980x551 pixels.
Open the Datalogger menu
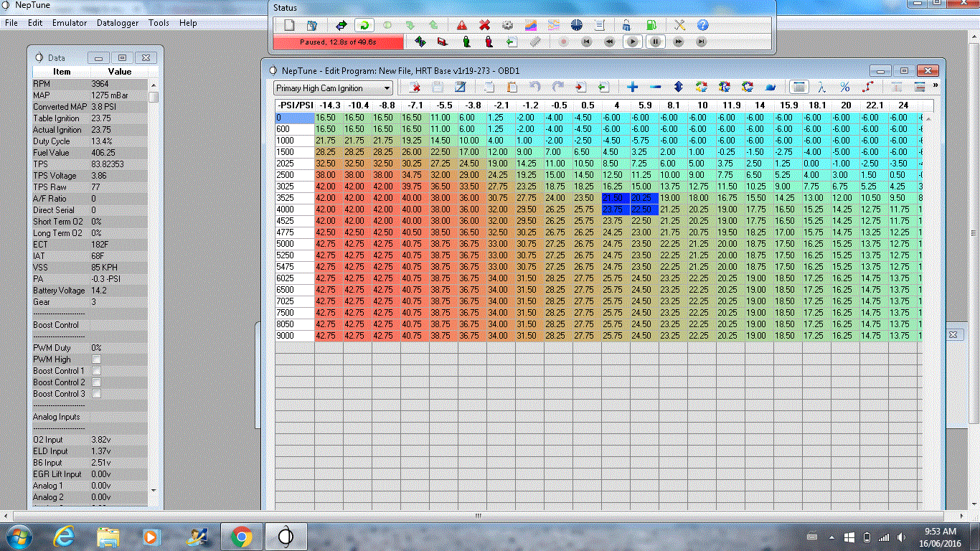click(x=118, y=23)
